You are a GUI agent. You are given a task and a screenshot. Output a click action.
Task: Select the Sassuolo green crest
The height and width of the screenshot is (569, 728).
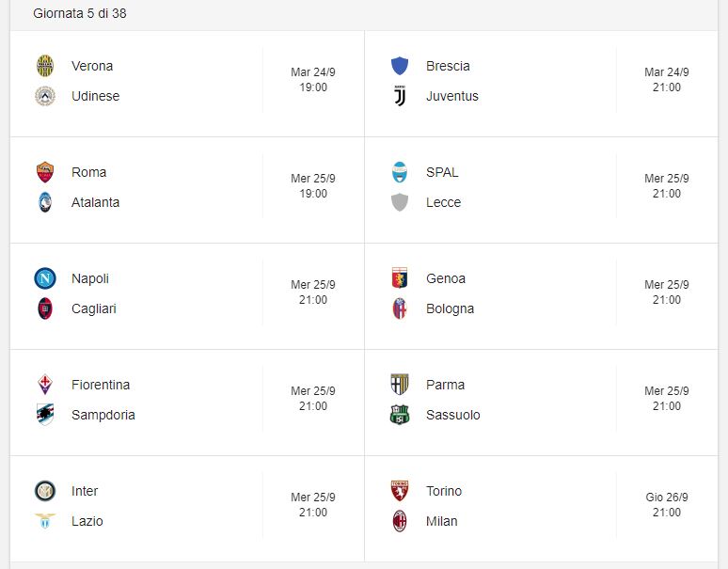(400, 415)
